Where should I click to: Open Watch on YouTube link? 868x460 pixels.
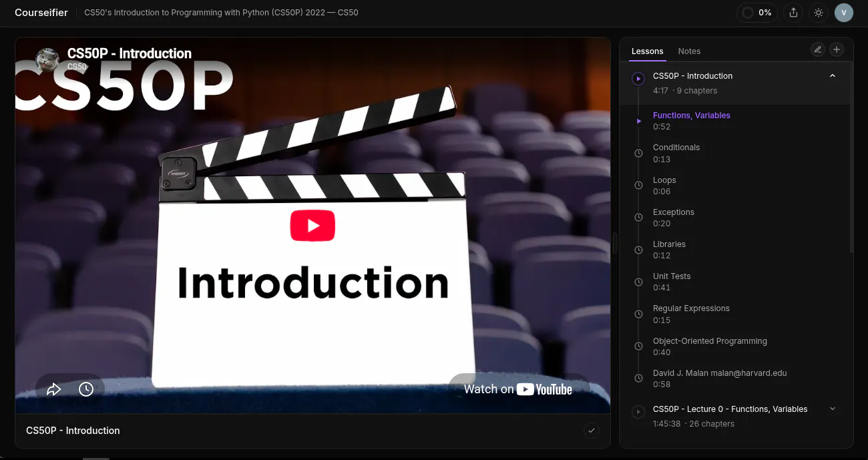coord(518,389)
